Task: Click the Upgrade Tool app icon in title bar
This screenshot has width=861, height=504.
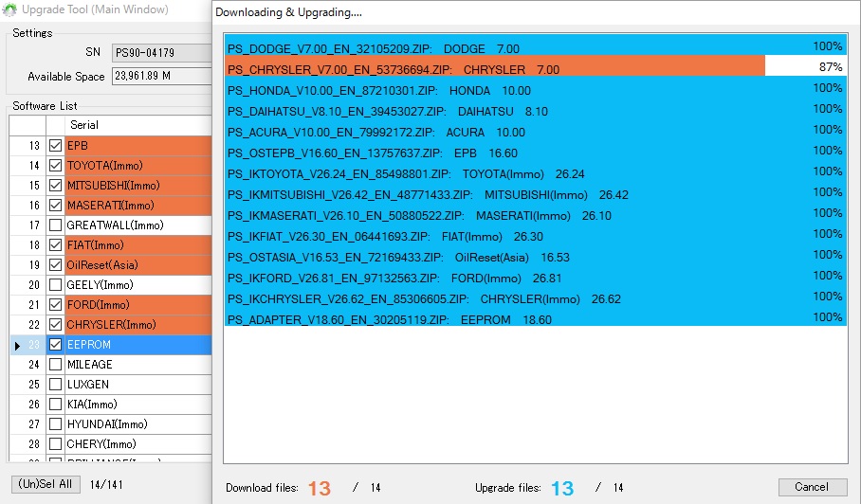Action: pyautogui.click(x=9, y=9)
